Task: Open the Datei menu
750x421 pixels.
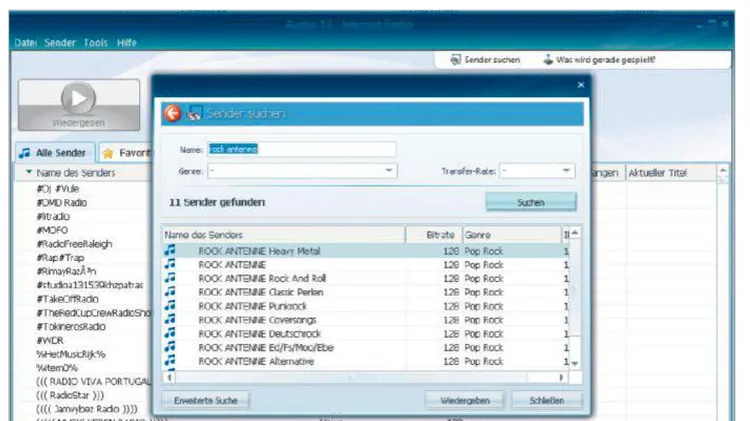Action: pyautogui.click(x=25, y=43)
